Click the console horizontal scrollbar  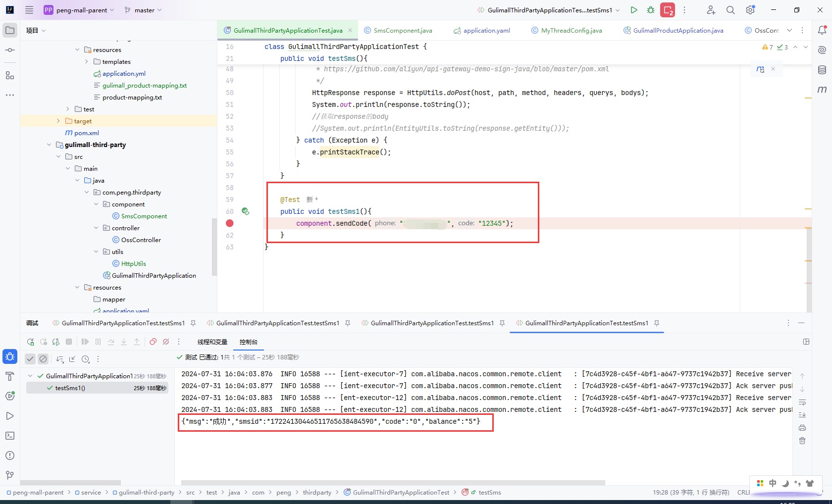tap(393, 482)
